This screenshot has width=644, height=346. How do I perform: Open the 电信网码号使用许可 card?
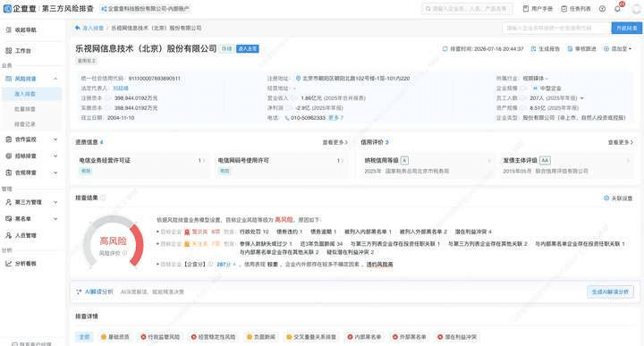click(280, 165)
